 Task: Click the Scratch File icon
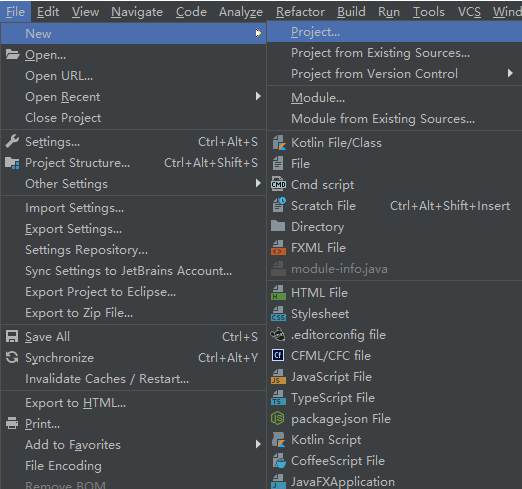coord(279,205)
